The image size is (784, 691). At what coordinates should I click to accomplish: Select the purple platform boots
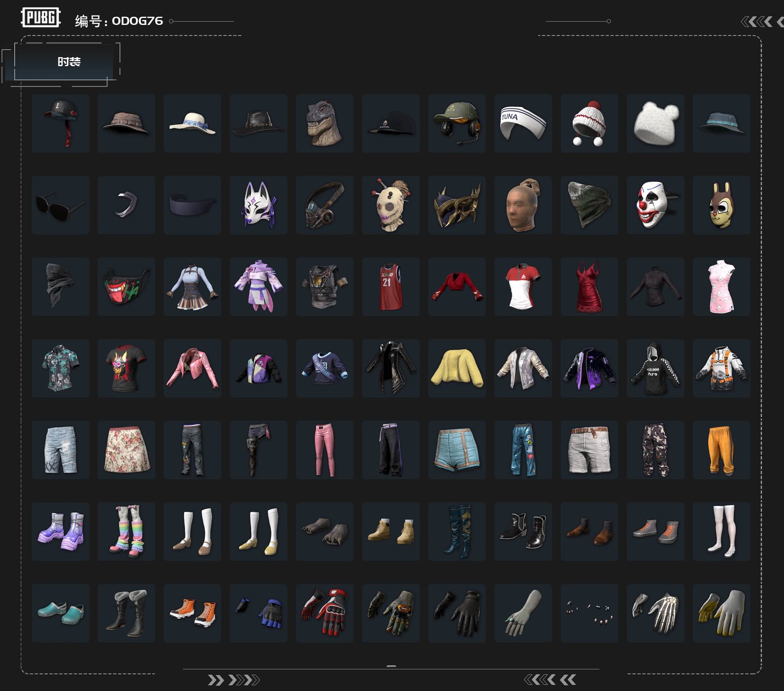click(x=60, y=531)
